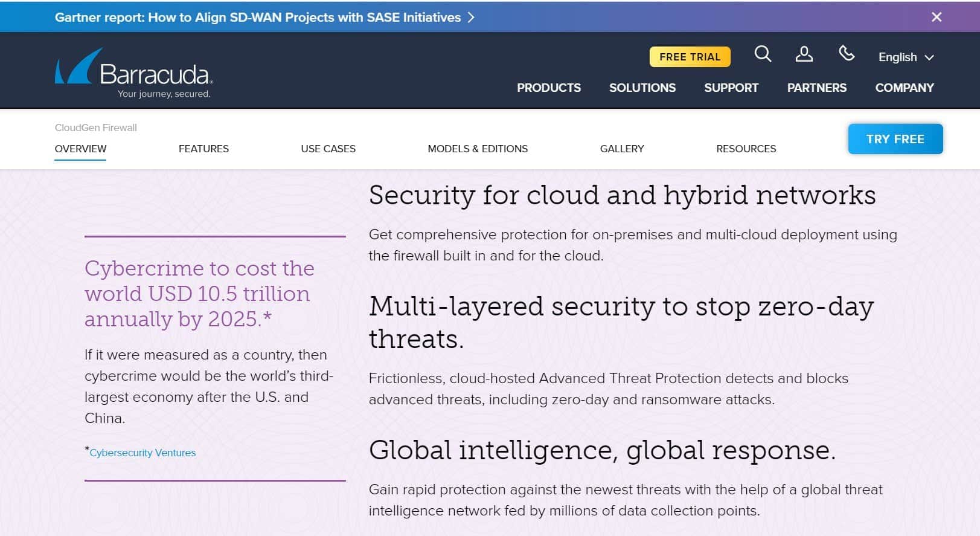The height and width of the screenshot is (536, 980).
Task: Select the OVERVIEW tab
Action: (80, 149)
